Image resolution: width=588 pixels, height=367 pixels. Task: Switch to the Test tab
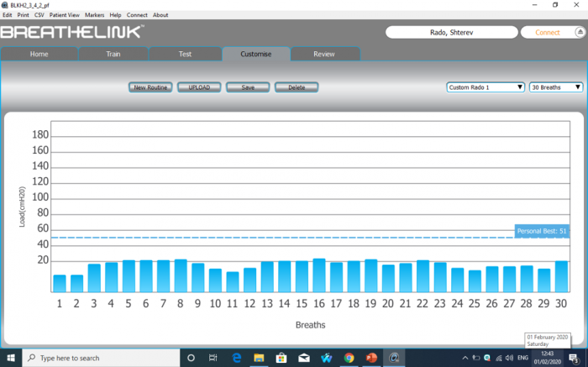tap(185, 54)
